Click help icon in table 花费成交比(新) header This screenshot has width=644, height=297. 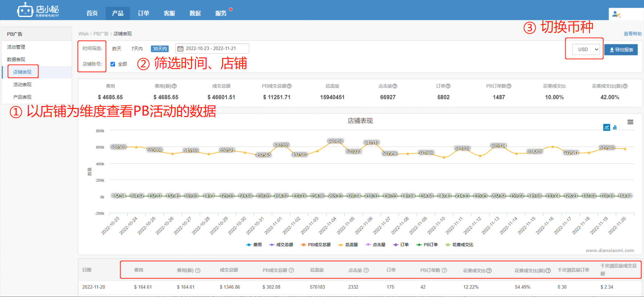pyautogui.click(x=548, y=271)
